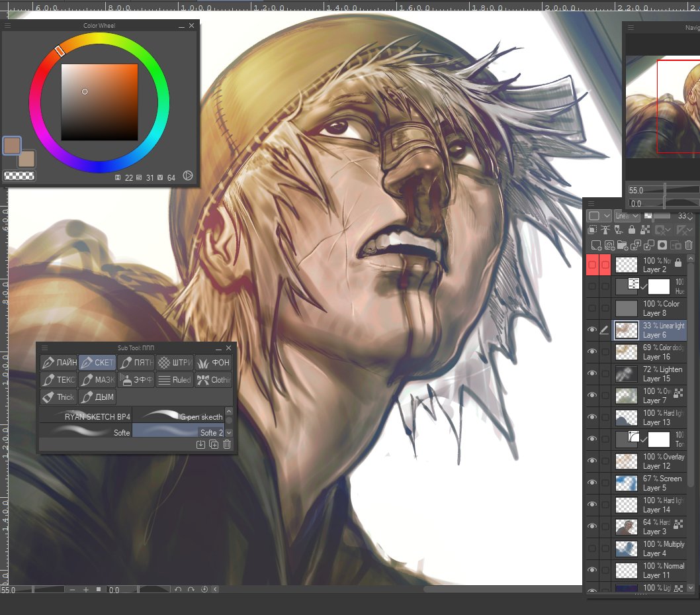Click the transparent color swatch
700x615 pixels.
click(19, 175)
